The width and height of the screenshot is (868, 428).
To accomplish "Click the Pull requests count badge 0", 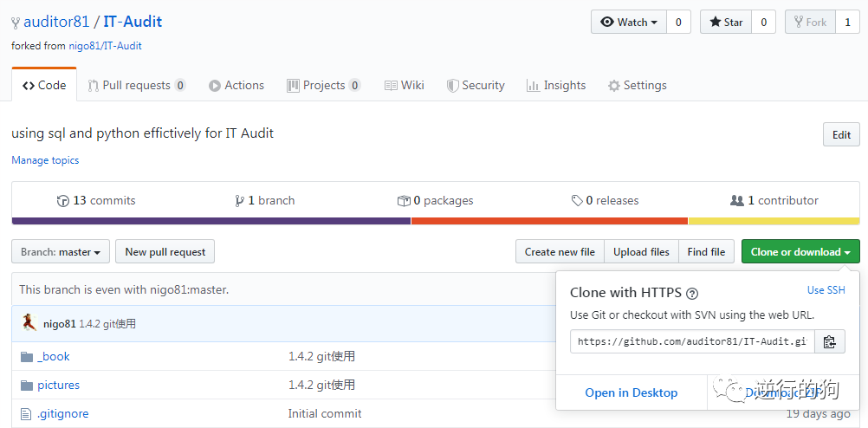I will (180, 85).
